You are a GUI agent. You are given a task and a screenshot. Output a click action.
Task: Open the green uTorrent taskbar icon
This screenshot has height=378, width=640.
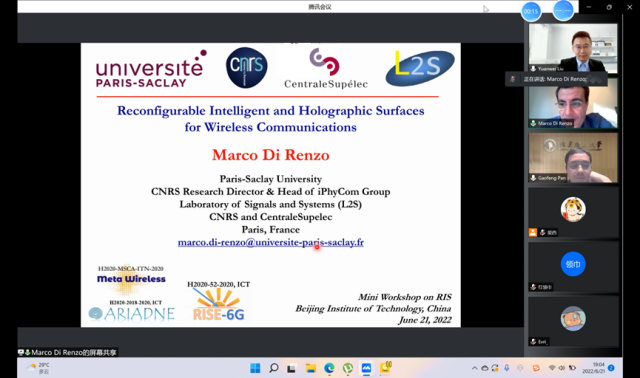[348, 368]
